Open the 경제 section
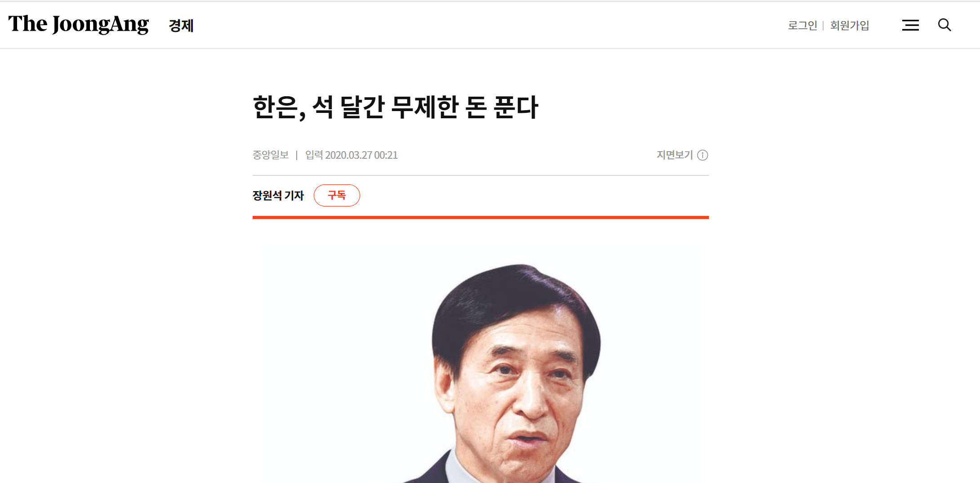 (181, 26)
